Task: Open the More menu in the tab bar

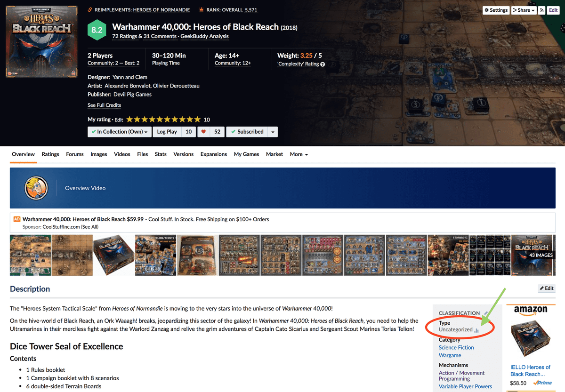Action: point(299,154)
